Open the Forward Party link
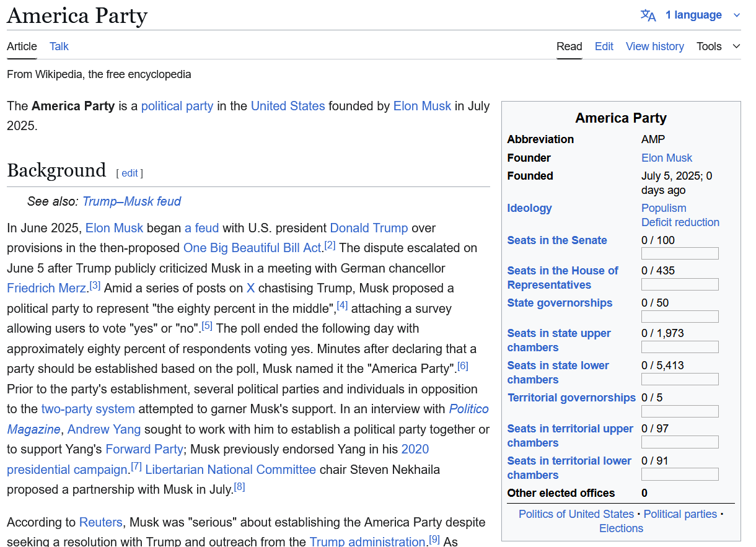 [144, 449]
